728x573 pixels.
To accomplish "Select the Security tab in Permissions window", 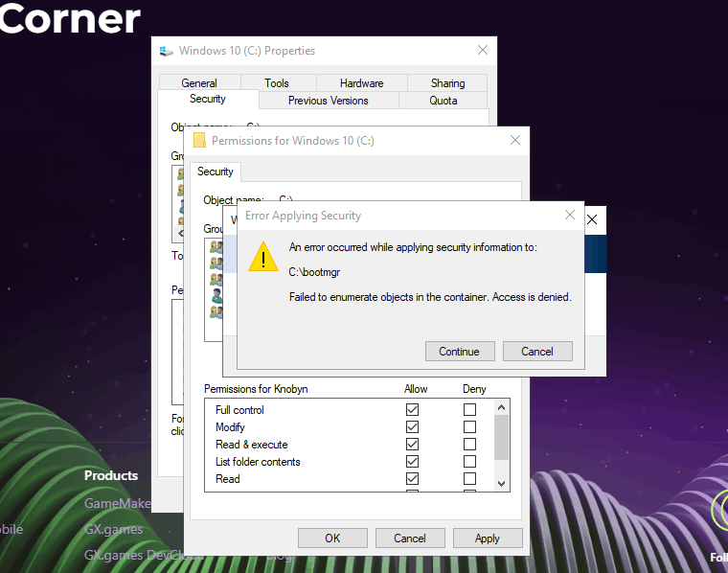I will click(215, 172).
